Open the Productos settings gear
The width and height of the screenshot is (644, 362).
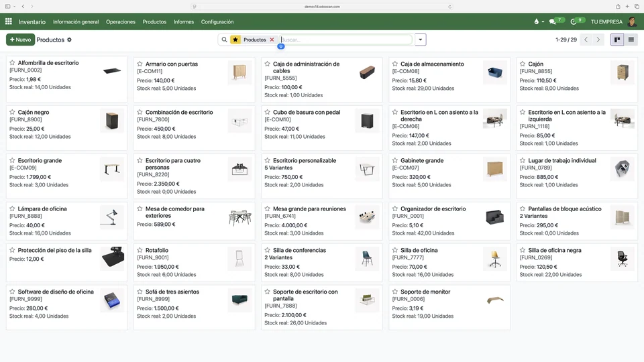click(69, 40)
